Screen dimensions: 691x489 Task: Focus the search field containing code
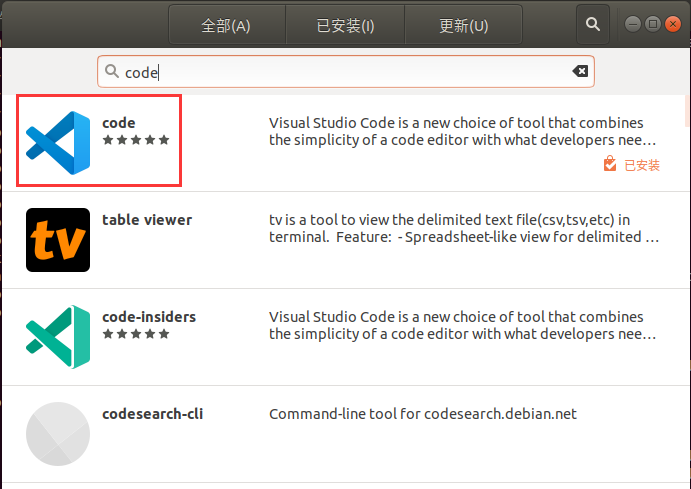click(x=346, y=71)
